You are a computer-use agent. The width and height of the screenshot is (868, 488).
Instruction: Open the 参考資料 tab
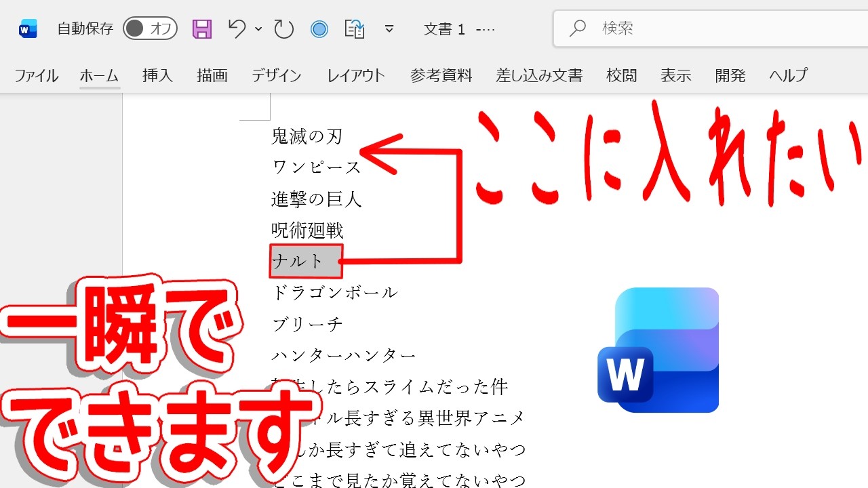441,75
